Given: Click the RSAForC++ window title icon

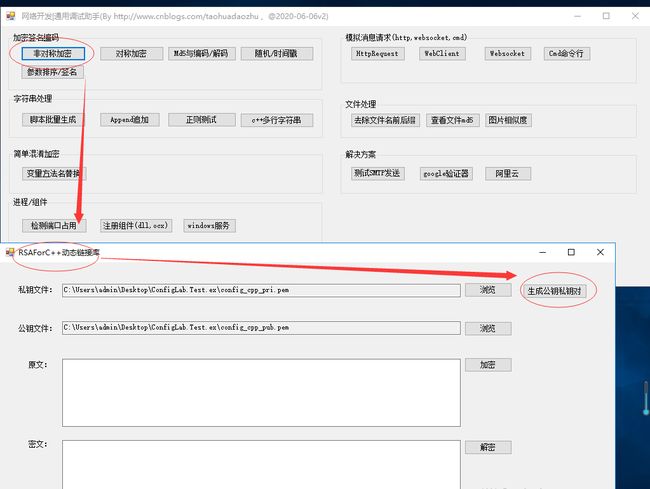Looking at the screenshot, I should 10,252.
